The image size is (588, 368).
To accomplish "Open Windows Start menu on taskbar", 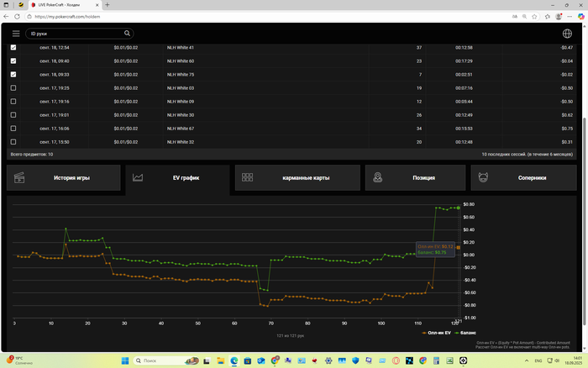I will [x=125, y=361].
